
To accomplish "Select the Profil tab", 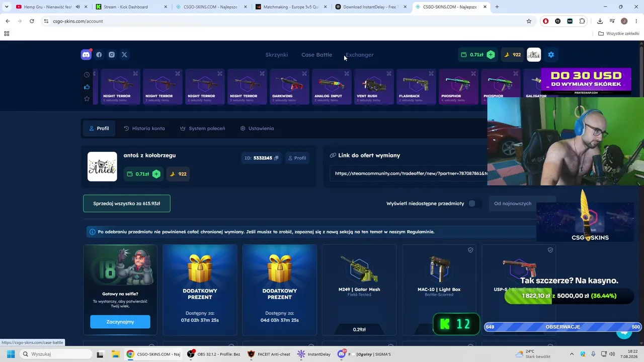I will (99, 128).
